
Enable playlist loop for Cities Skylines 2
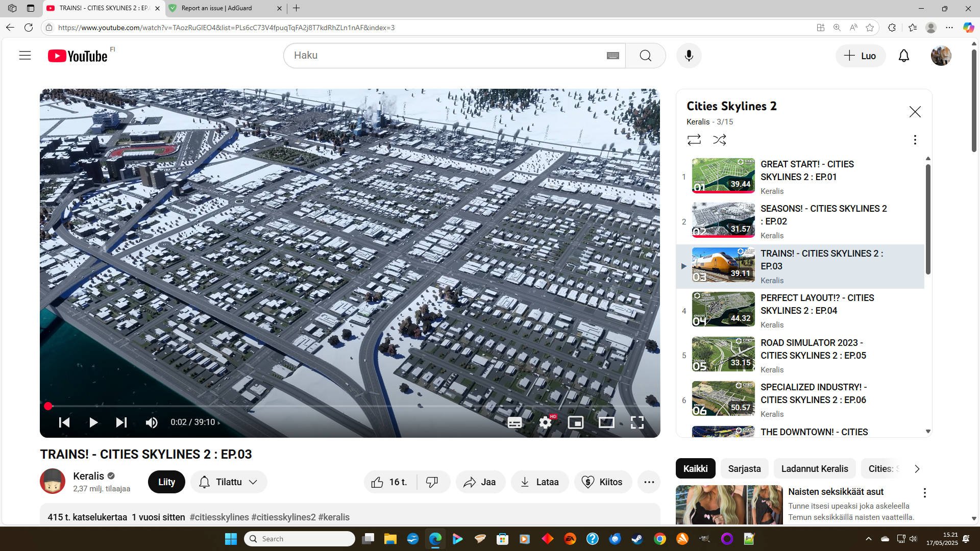694,139
